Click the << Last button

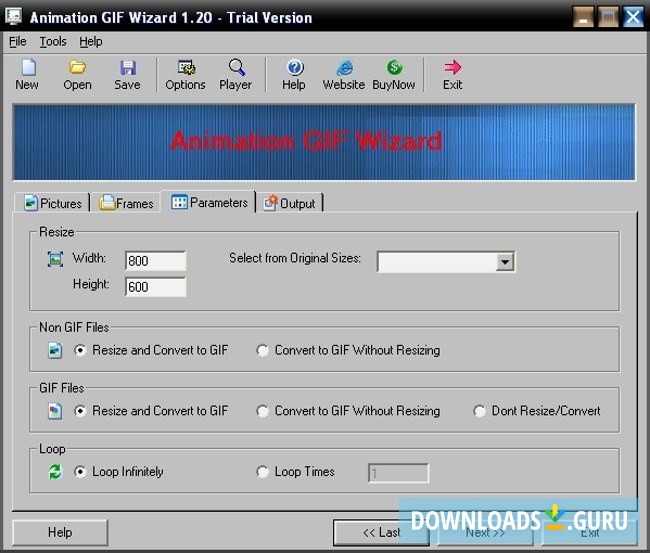coord(381,533)
